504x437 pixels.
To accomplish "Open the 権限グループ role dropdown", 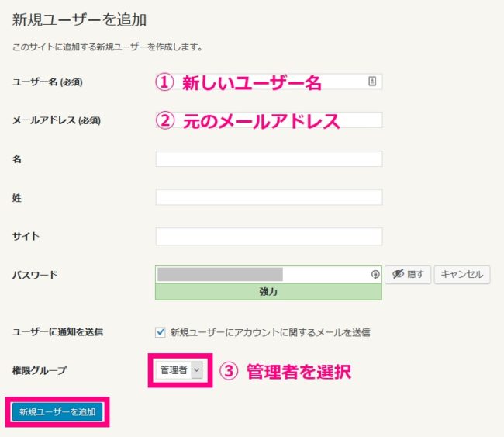I will coord(179,370).
